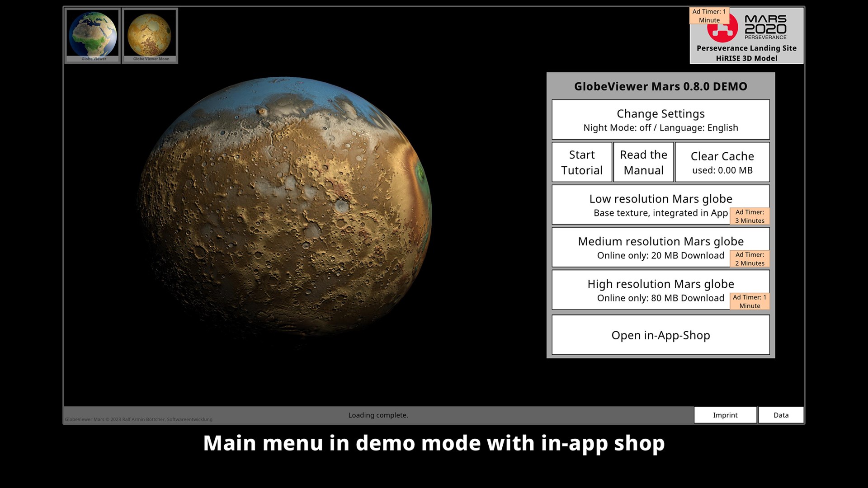Screen dimensions: 868x488
Task: Click Ad Timer 3 Minutes badge
Action: pos(749,216)
